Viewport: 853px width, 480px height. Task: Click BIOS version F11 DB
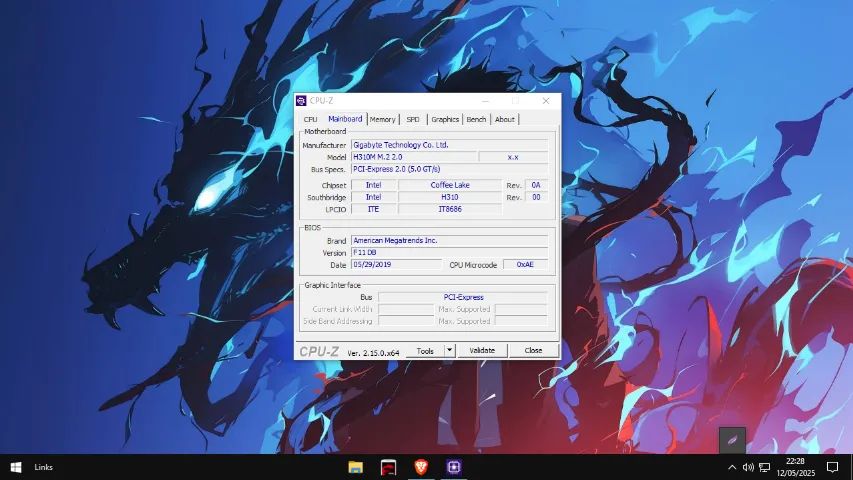coord(449,253)
